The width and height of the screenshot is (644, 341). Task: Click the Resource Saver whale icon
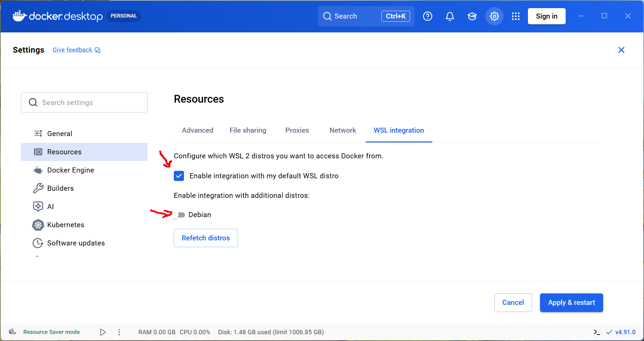pos(12,332)
